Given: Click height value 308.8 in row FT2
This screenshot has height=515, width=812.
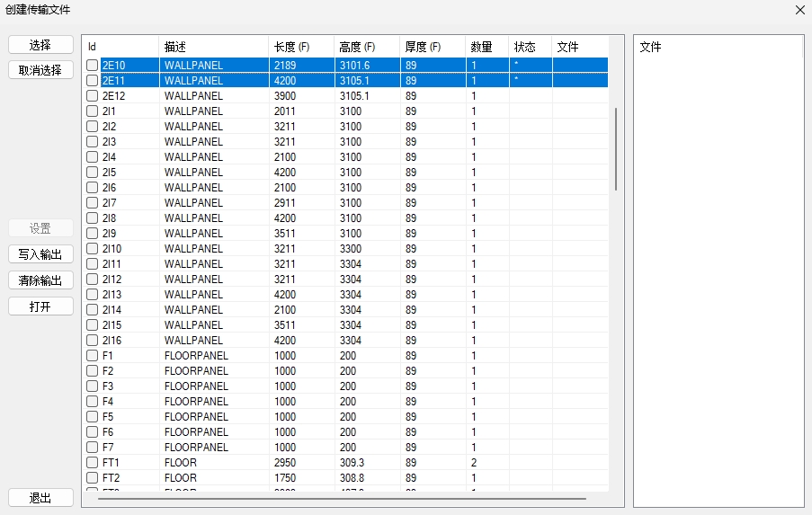Looking at the screenshot, I should coord(352,478).
